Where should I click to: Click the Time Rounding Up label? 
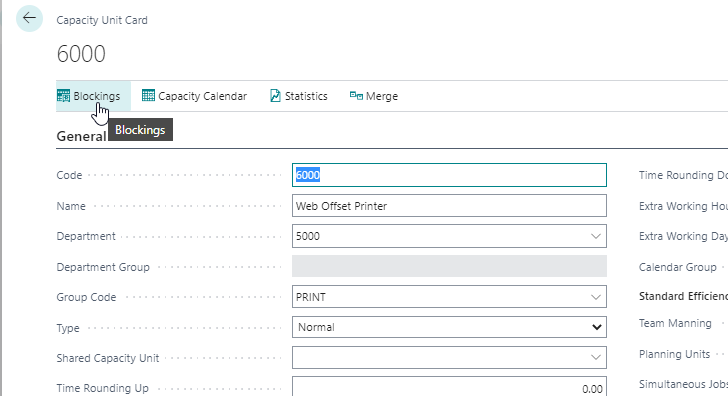pos(103,388)
